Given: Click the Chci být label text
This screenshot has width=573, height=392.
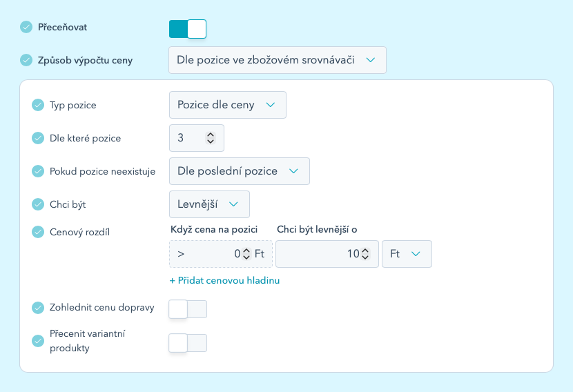Looking at the screenshot, I should tap(68, 204).
